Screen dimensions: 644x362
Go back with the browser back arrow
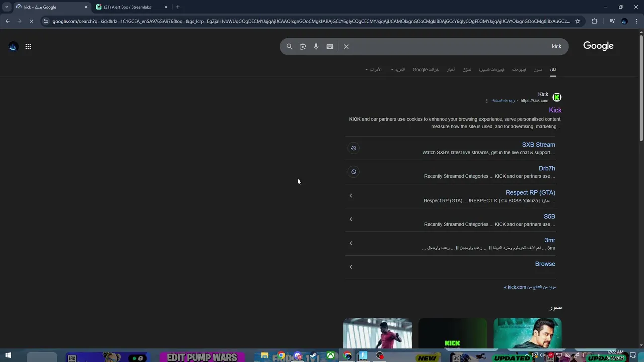pyautogui.click(x=7, y=21)
